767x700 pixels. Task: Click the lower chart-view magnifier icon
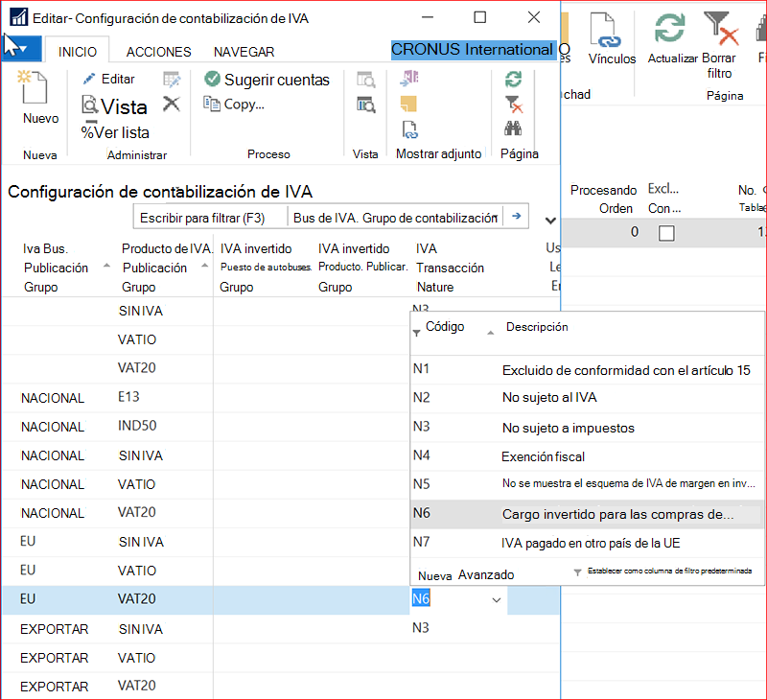[x=366, y=105]
